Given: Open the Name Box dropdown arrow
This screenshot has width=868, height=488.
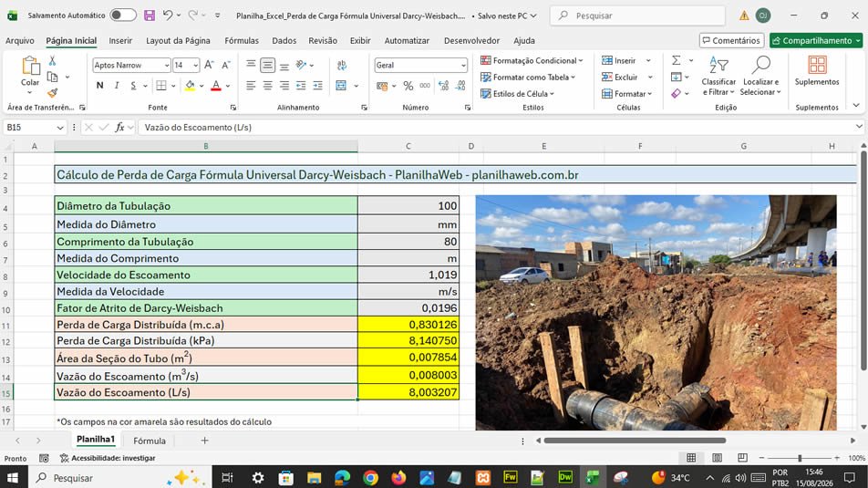Looking at the screenshot, I should (60, 128).
